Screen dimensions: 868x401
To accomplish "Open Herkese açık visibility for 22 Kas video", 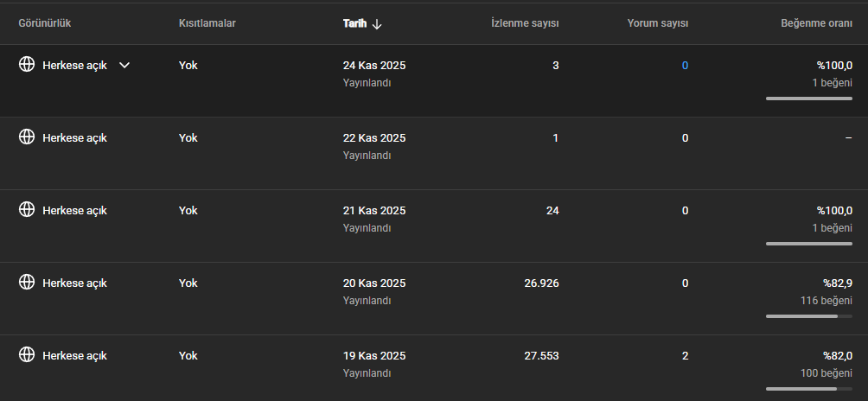I will coord(74,138).
